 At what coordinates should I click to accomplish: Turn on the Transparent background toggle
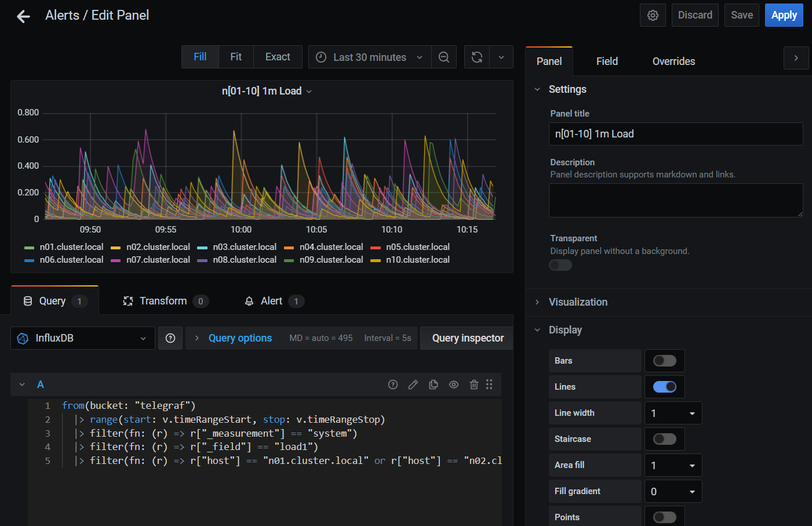pos(560,264)
